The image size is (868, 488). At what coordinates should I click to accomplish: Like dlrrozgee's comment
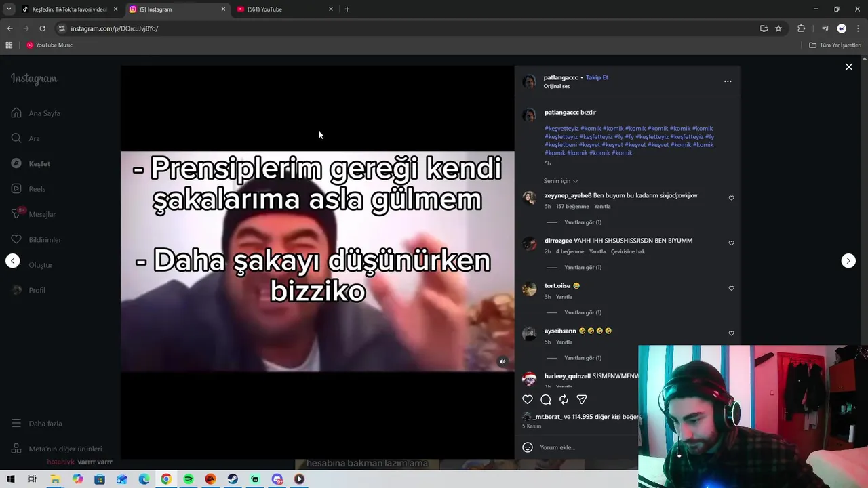[731, 243]
